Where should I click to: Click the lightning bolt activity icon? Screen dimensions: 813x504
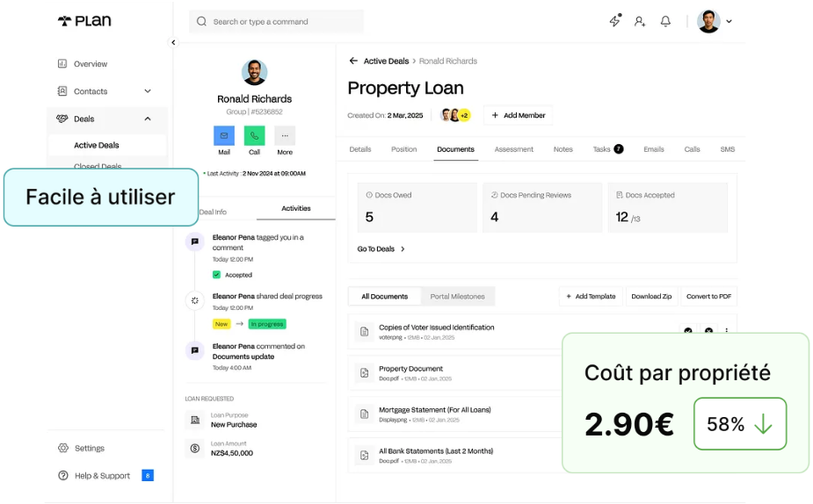pyautogui.click(x=615, y=21)
